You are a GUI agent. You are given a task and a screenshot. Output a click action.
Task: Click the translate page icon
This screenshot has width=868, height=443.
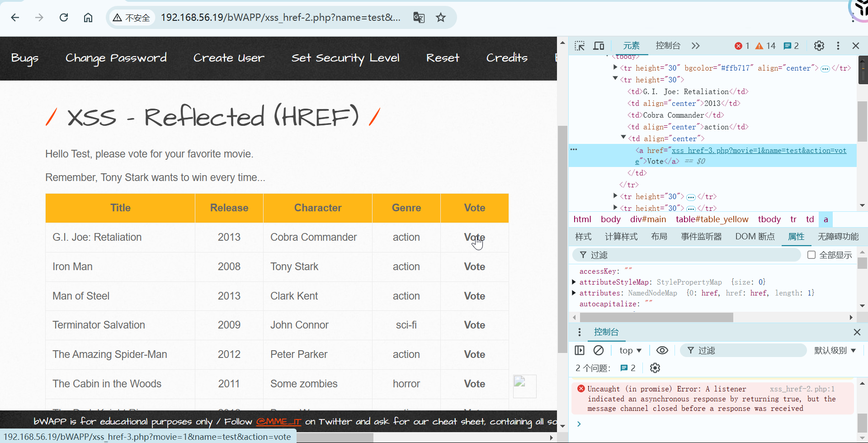click(419, 18)
